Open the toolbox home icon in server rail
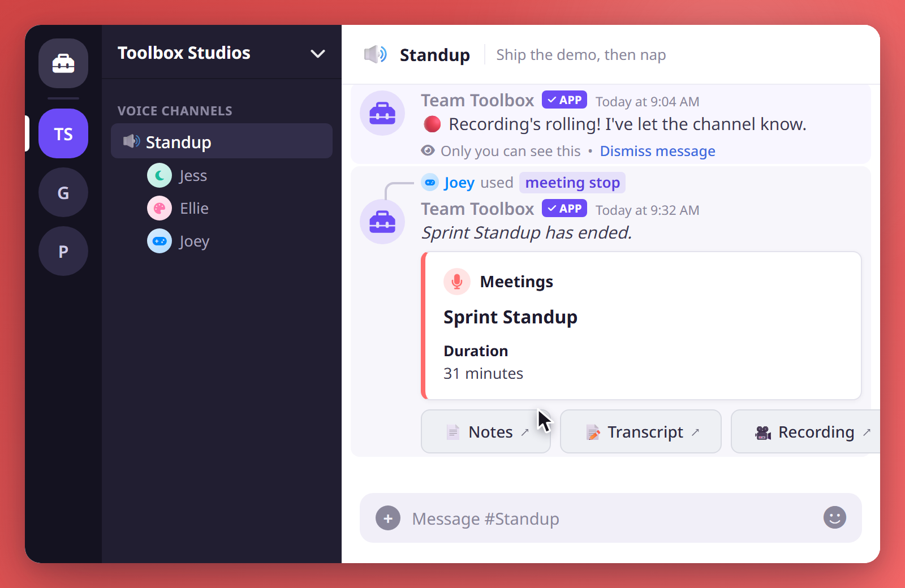 (63, 63)
